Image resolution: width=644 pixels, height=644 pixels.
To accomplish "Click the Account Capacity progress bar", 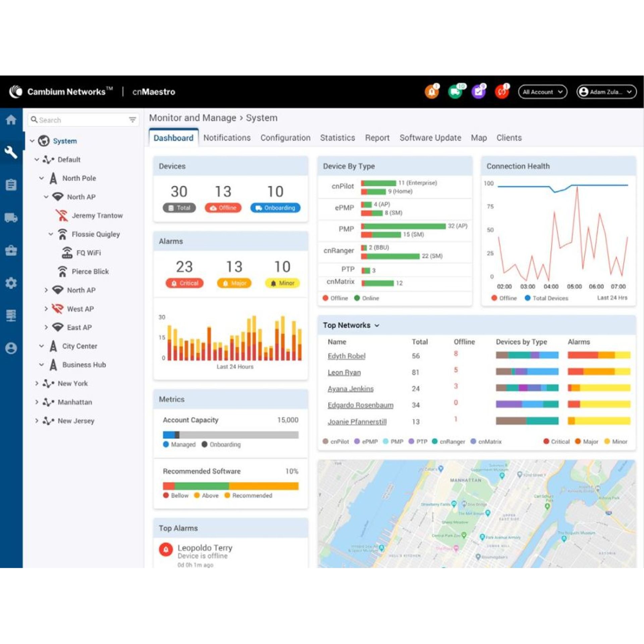I will (x=230, y=434).
